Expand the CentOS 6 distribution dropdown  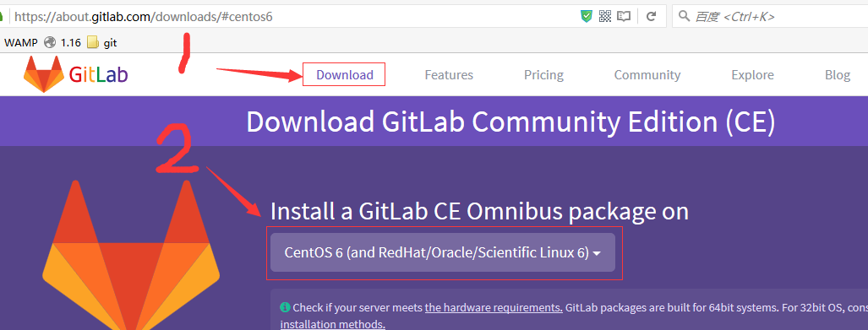click(x=442, y=252)
